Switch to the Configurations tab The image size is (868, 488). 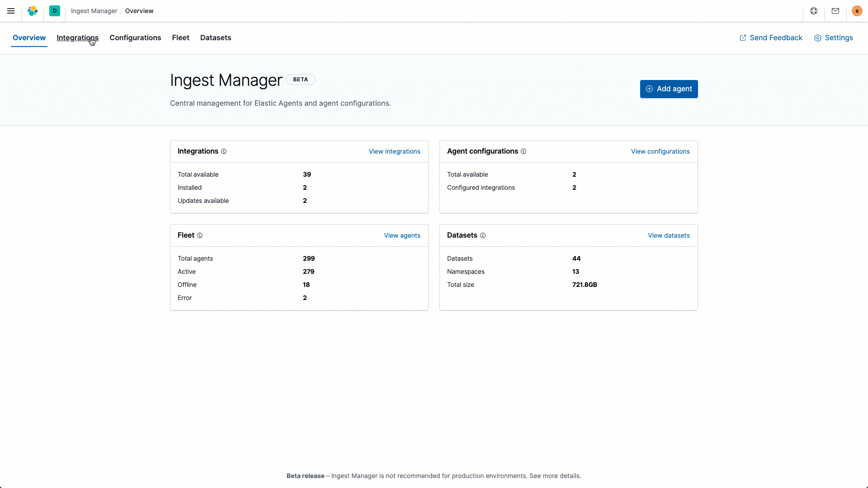135,38
